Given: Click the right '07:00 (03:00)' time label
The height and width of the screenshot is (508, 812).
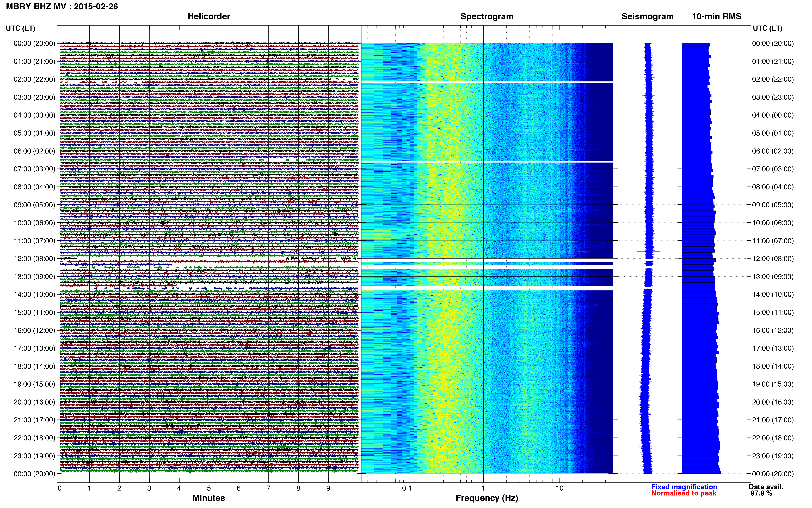Looking at the screenshot, I should [x=773, y=169].
